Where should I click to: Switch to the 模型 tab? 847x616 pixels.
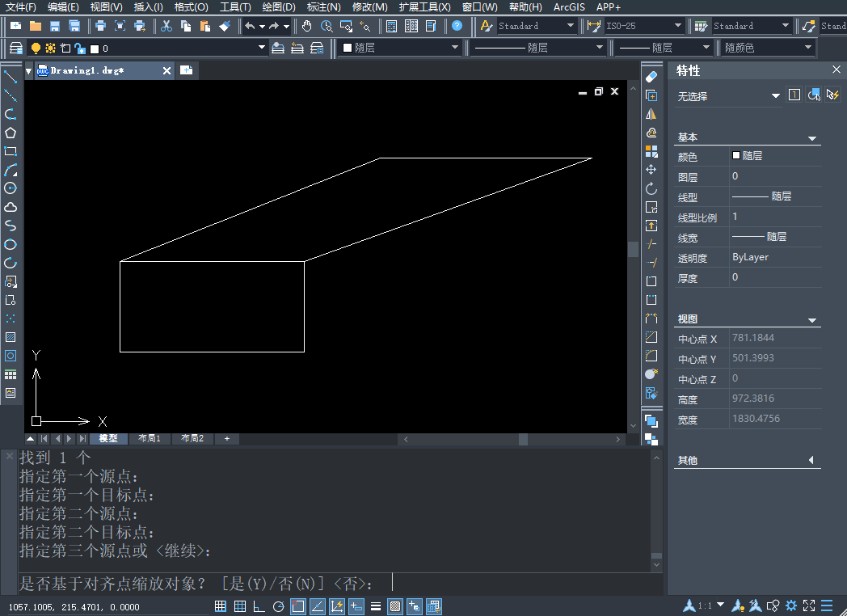[108, 438]
